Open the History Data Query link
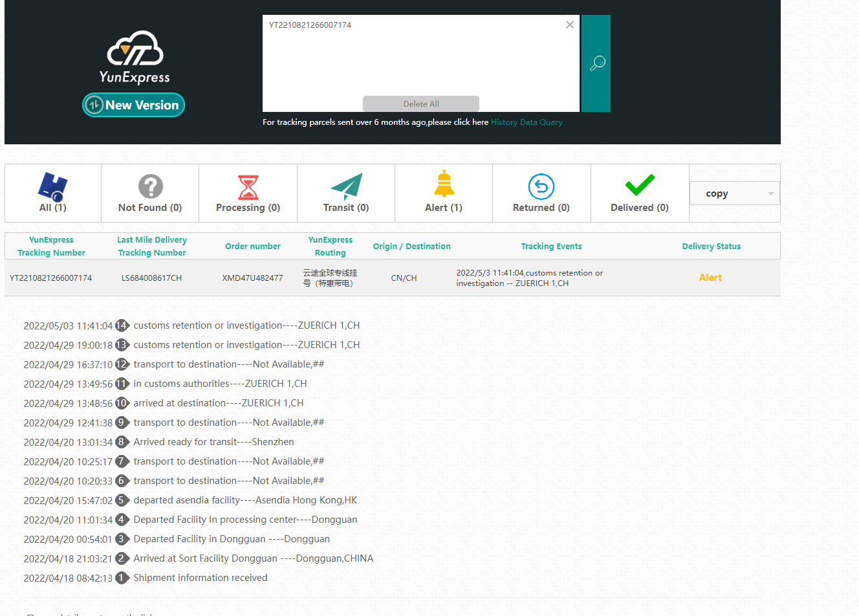 tap(527, 122)
